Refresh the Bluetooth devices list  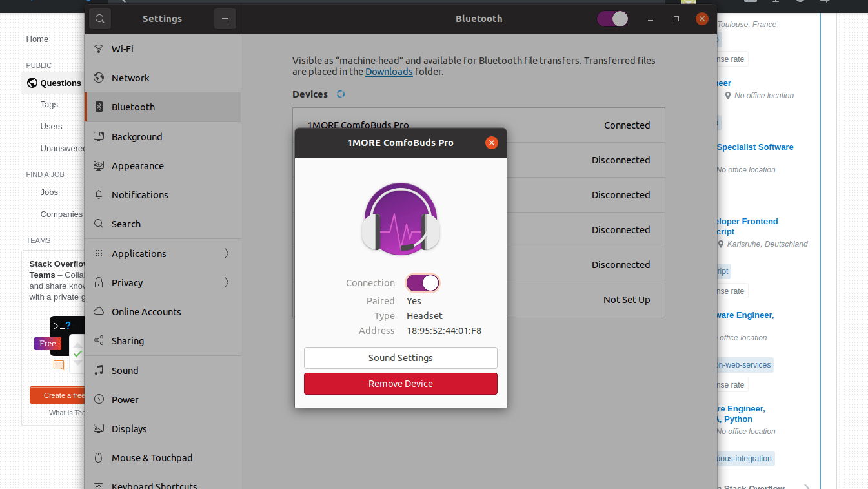pos(341,94)
